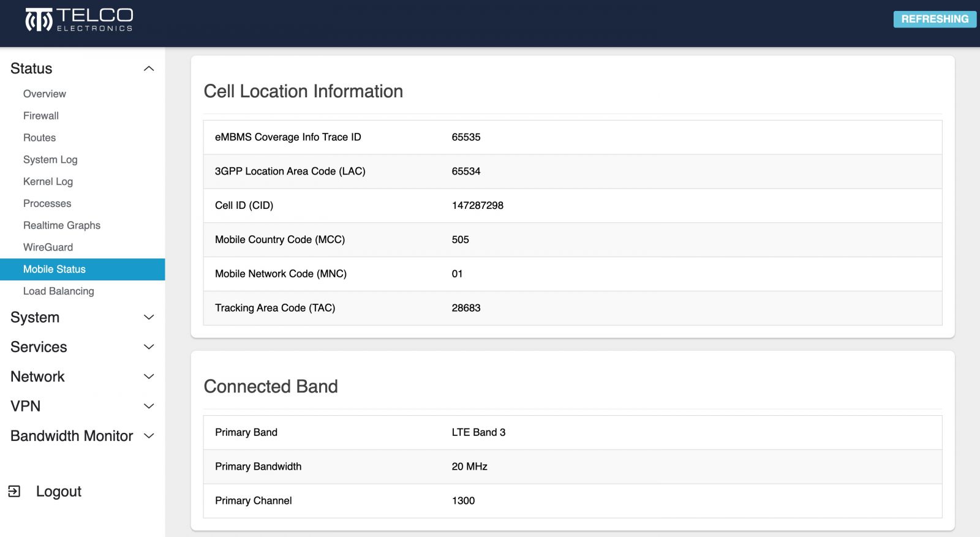Click the Services section heading
The width and height of the screenshot is (980, 537).
pyautogui.click(x=39, y=347)
